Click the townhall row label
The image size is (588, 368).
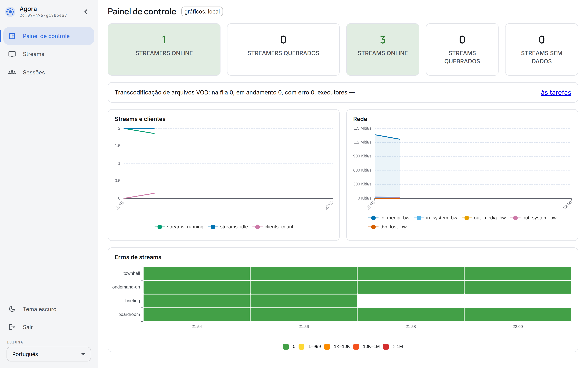[131, 273]
